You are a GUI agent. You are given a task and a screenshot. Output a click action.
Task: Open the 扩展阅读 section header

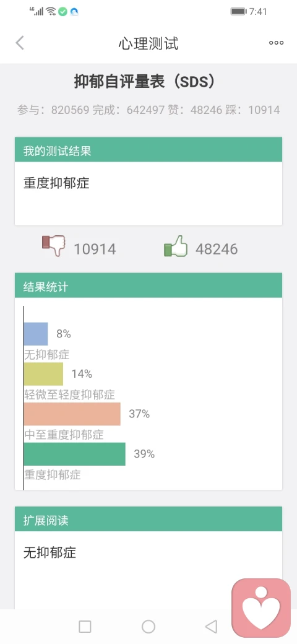pos(148,519)
